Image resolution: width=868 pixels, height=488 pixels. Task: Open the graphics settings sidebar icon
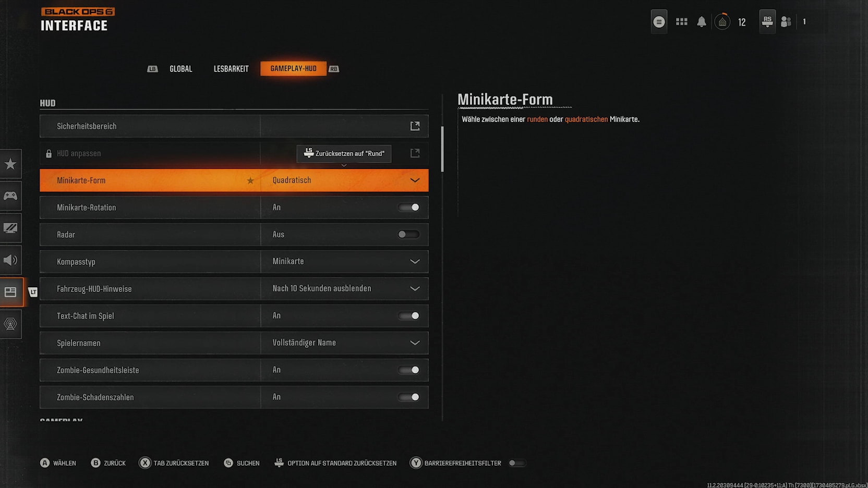[10, 228]
